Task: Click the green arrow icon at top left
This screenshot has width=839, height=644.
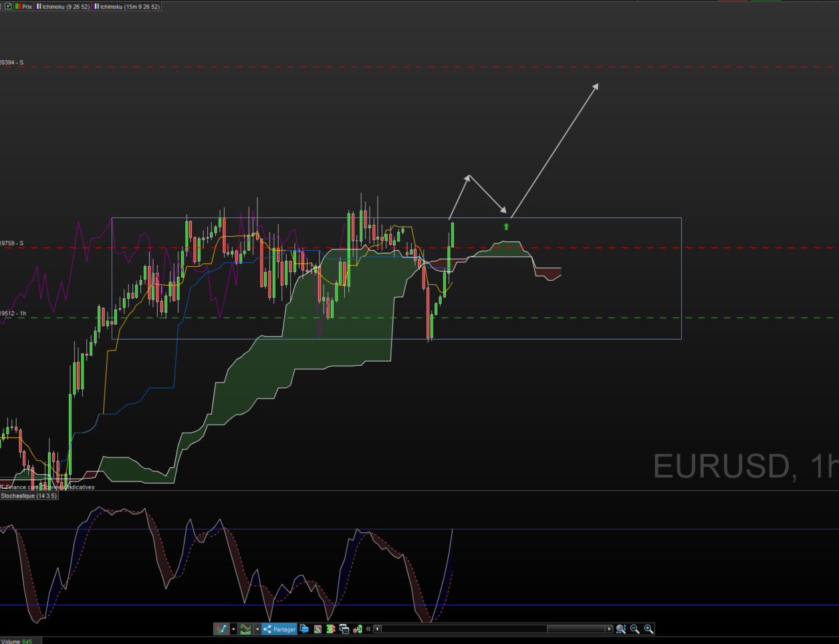Action: click(x=8, y=7)
